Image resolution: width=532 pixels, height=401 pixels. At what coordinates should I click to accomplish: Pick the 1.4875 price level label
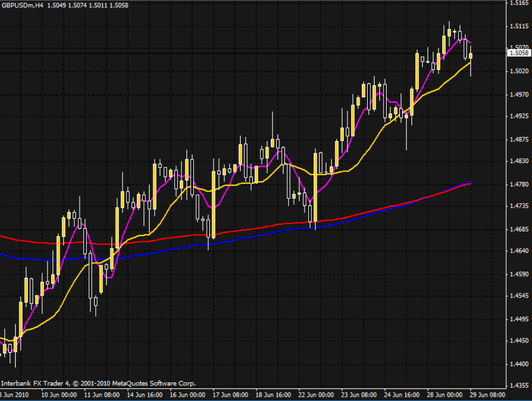click(519, 140)
